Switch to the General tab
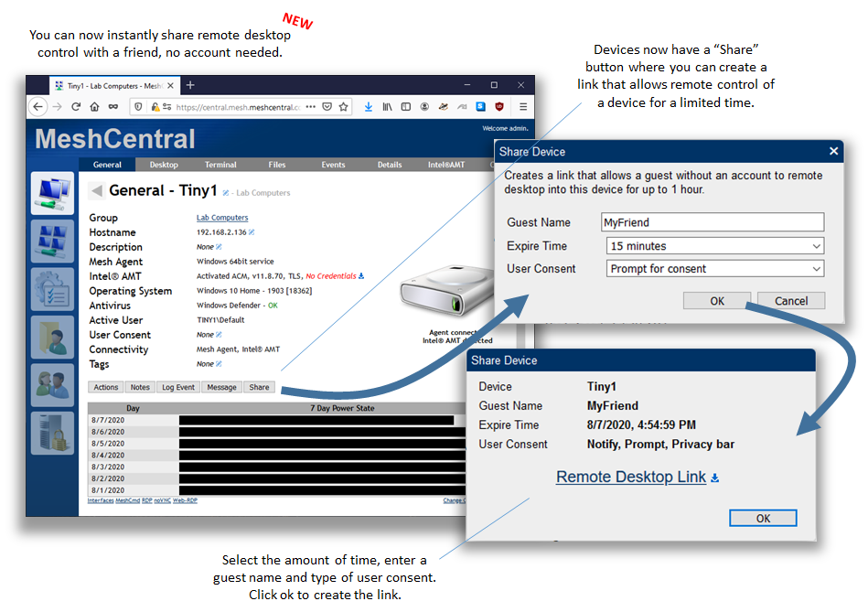Viewport: 868px width, 612px height. coord(107,165)
